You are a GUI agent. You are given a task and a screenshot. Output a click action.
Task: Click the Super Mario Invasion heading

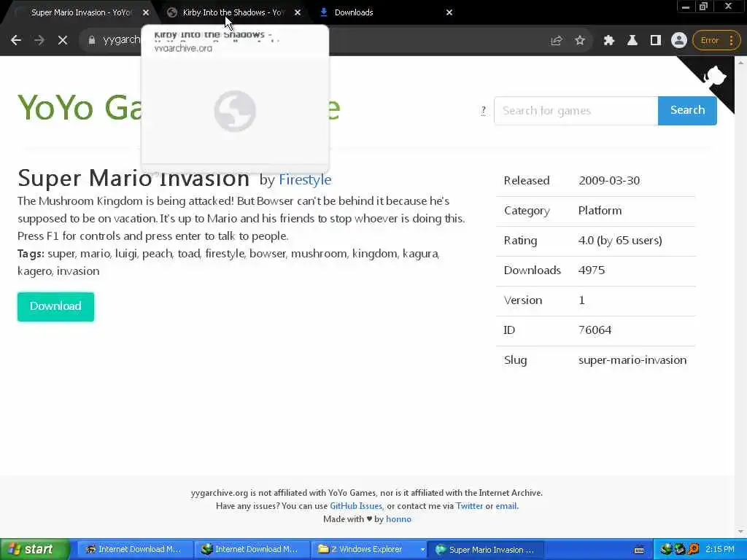[133, 179]
